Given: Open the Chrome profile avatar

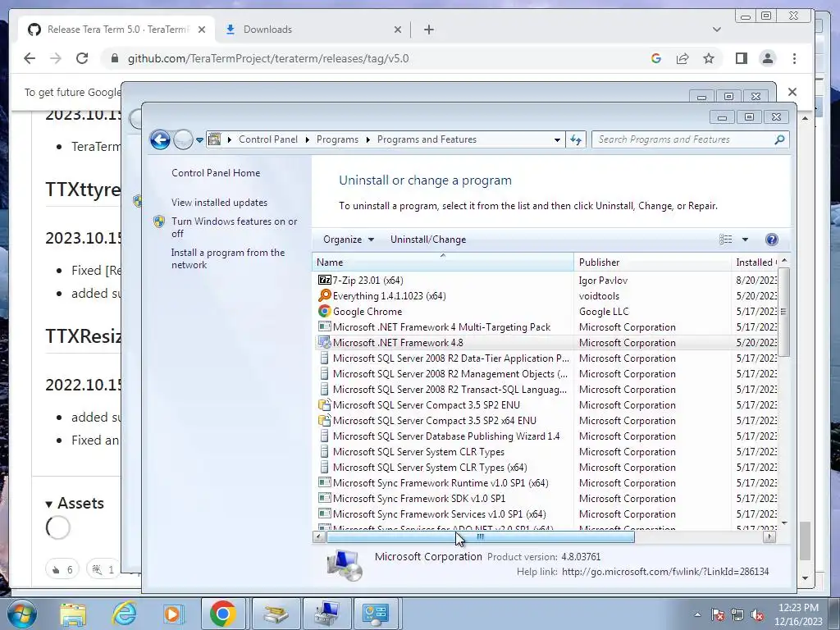Looking at the screenshot, I should coord(768,58).
